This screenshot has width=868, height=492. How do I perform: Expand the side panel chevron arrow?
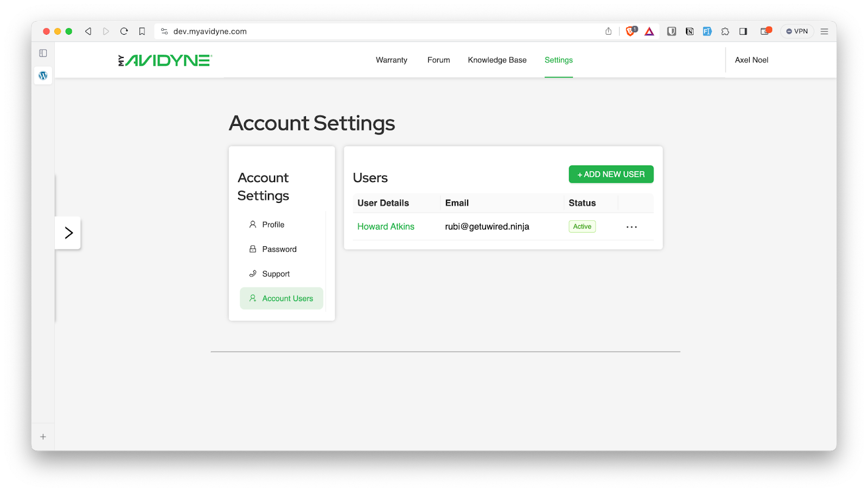click(x=68, y=233)
